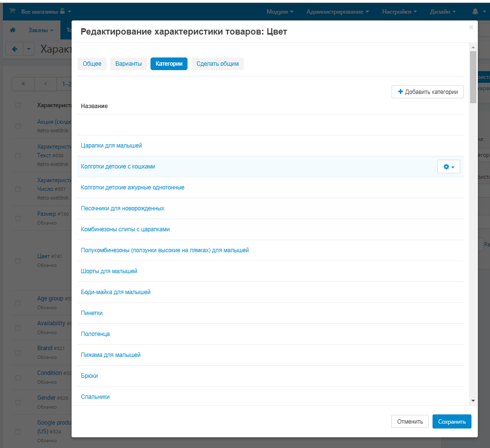
Task: Check the box for Акция feature row
Action: 18,126
